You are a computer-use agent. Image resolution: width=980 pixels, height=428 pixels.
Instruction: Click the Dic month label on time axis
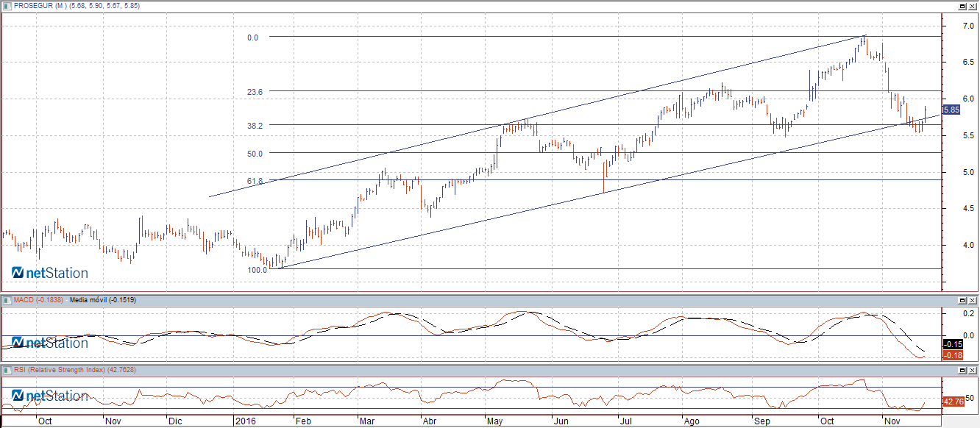[x=174, y=422]
